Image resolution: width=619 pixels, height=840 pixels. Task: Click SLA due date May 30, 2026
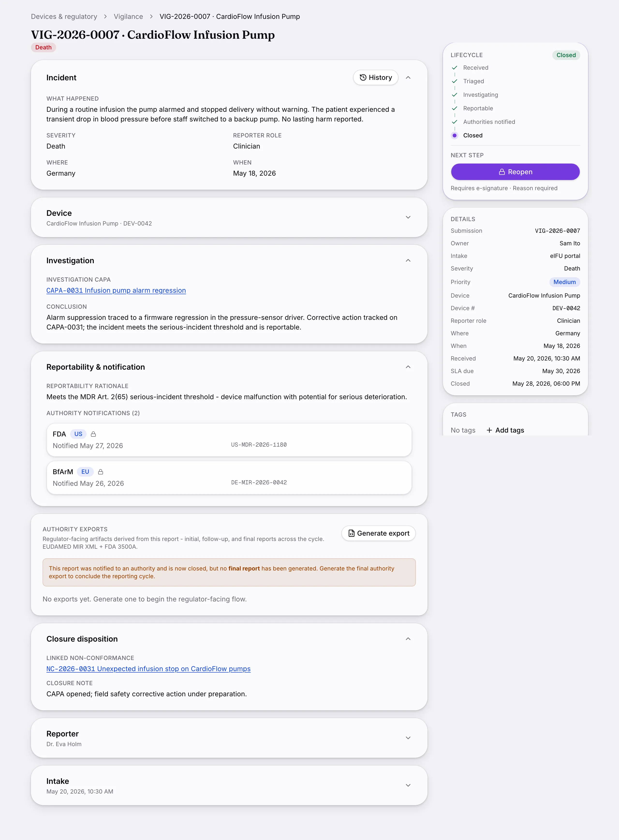pos(561,371)
